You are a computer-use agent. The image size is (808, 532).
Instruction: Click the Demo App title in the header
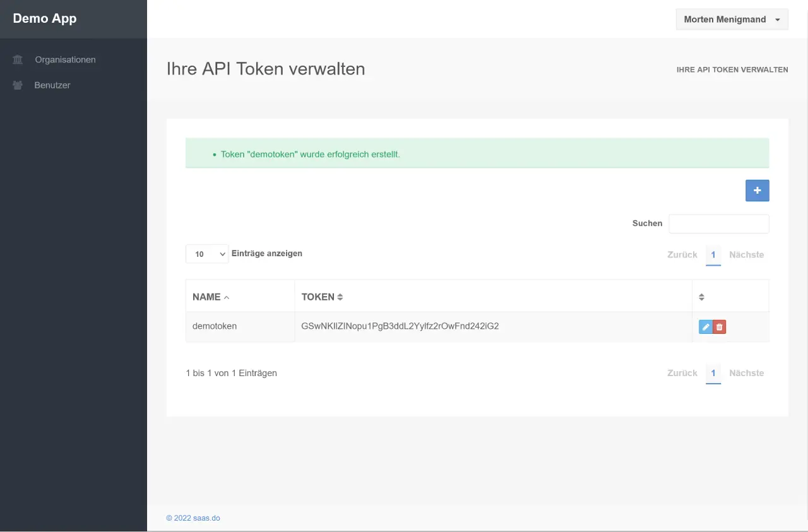[45, 19]
